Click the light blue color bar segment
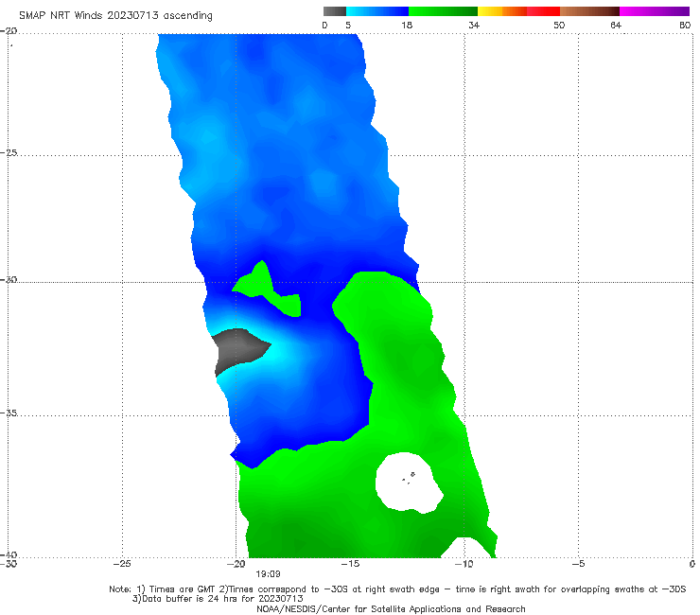The width and height of the screenshot is (700, 615). pos(377,11)
